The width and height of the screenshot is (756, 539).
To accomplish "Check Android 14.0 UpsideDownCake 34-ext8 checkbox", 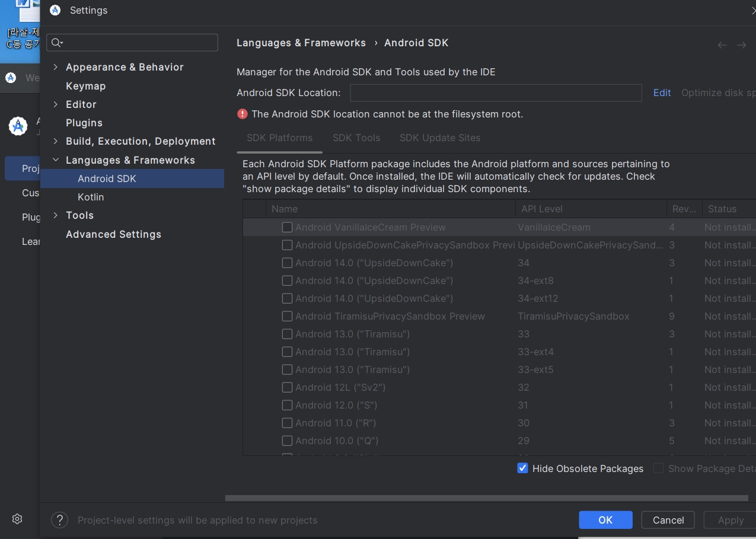I will pos(287,280).
